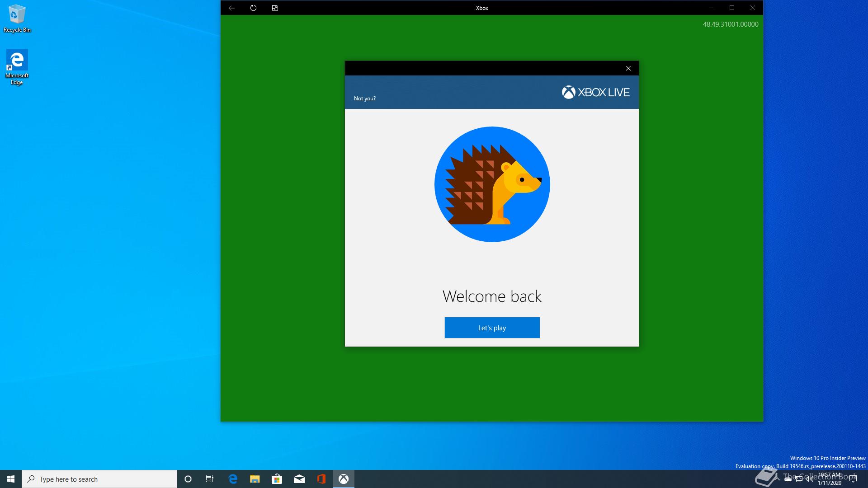Click the refresh icon in Xbox title bar
This screenshot has height=488, width=868.
(253, 8)
